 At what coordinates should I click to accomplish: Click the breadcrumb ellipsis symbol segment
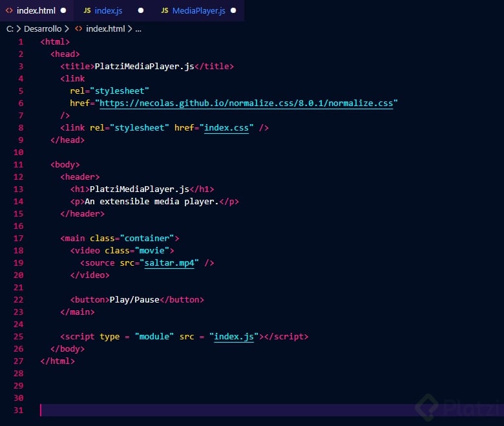point(138,30)
